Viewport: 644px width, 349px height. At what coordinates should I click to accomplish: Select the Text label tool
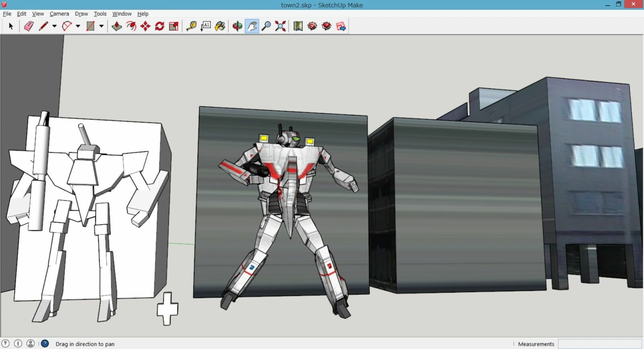point(206,26)
